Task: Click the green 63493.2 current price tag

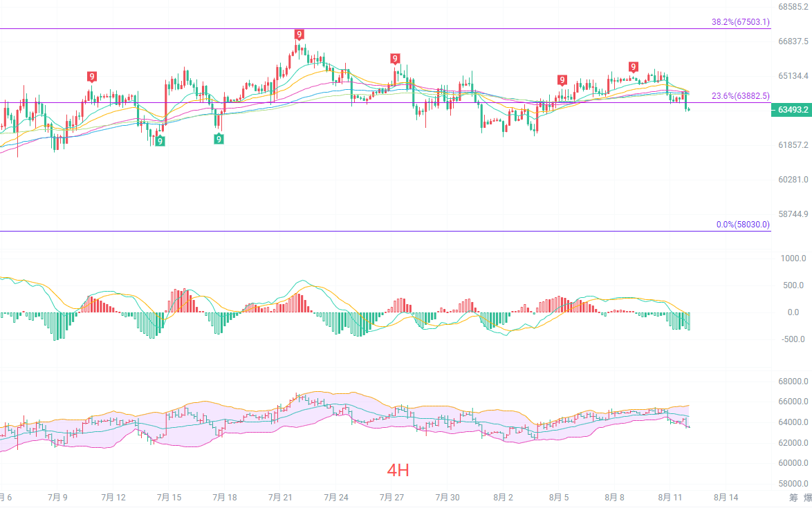Action: 792,110
